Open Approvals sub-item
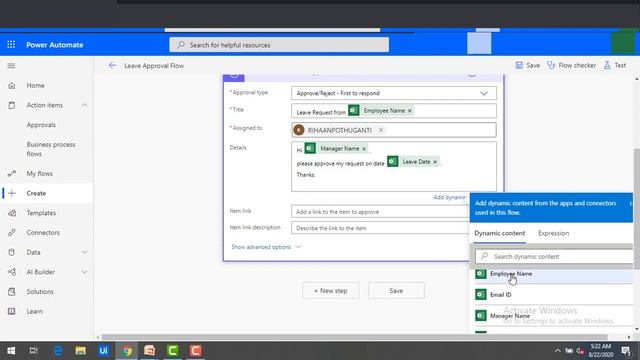 41,124
